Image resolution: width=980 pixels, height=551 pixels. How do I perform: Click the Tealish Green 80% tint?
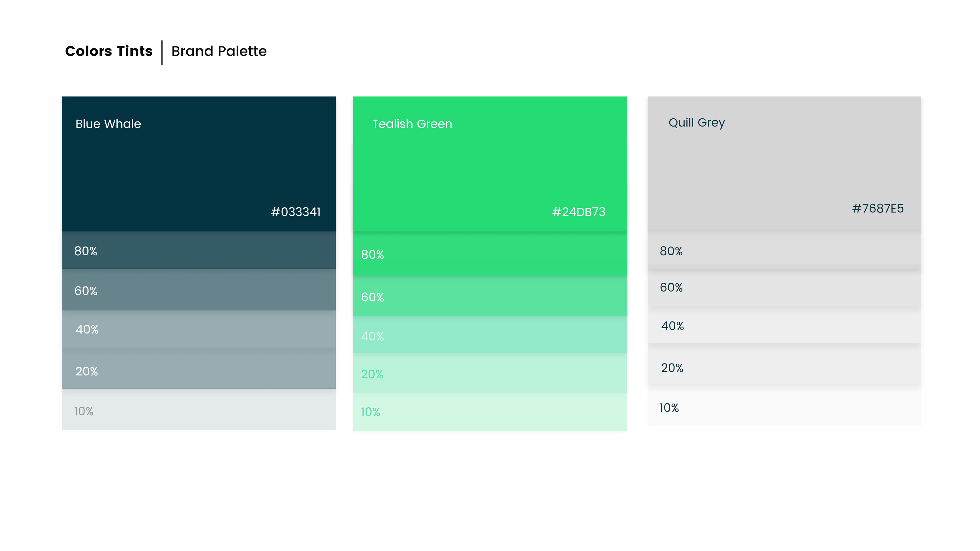pos(490,254)
